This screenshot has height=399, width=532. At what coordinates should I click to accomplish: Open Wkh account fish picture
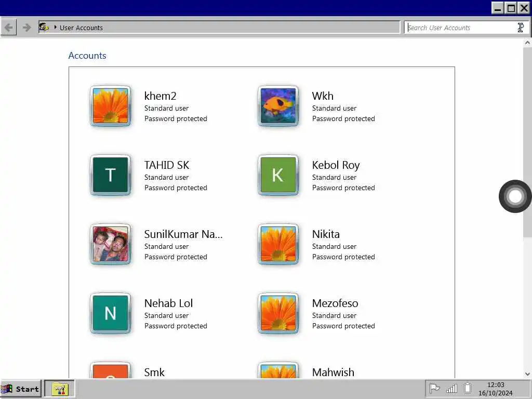[x=278, y=106]
